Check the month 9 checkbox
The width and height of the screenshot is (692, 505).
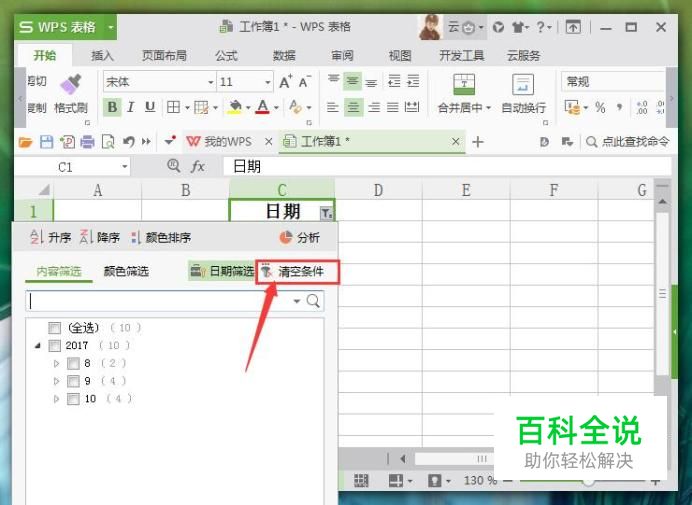pos(73,381)
